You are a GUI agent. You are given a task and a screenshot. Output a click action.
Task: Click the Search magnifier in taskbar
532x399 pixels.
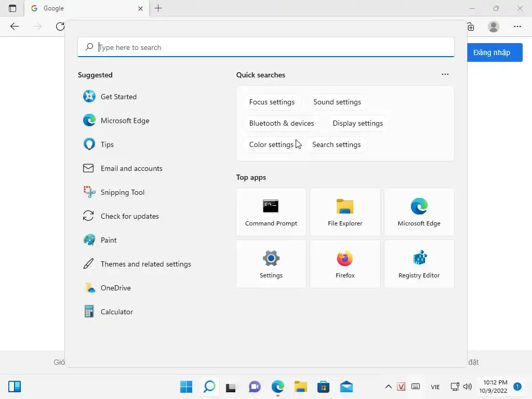[x=209, y=387]
